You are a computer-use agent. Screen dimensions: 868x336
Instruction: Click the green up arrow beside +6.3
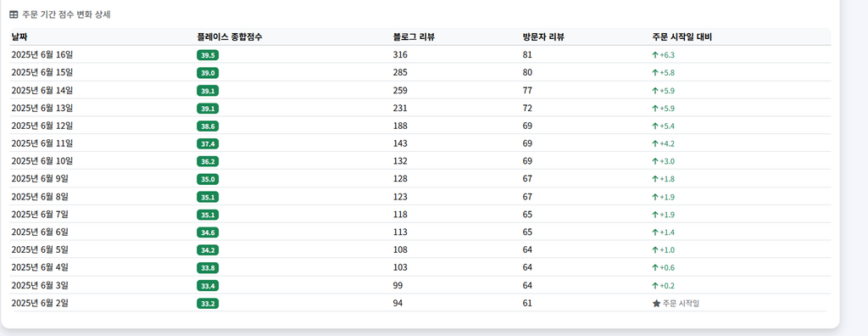pyautogui.click(x=655, y=55)
